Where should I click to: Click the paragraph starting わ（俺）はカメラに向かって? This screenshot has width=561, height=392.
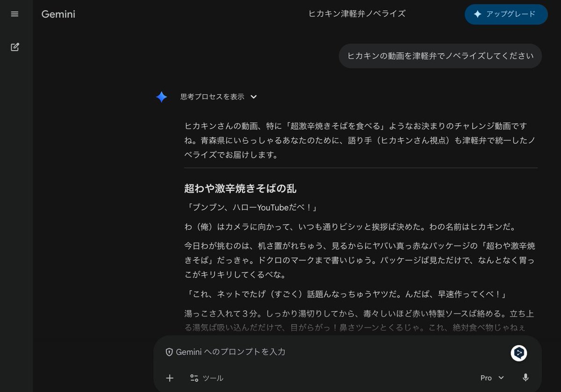pos(350,227)
